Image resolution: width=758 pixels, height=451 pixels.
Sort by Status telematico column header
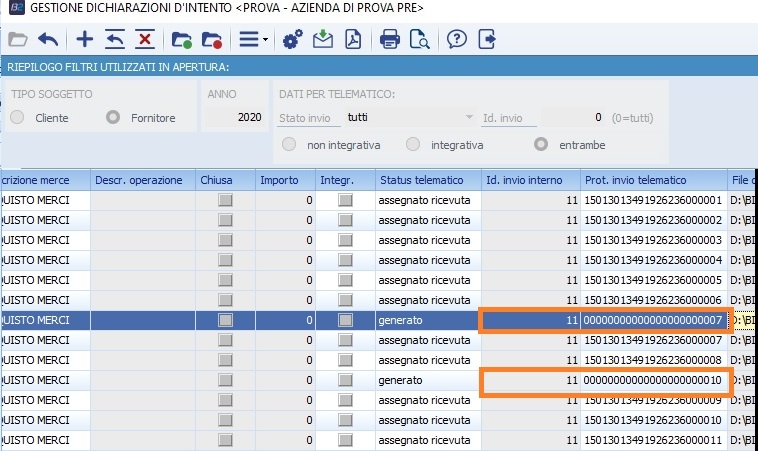[421, 180]
